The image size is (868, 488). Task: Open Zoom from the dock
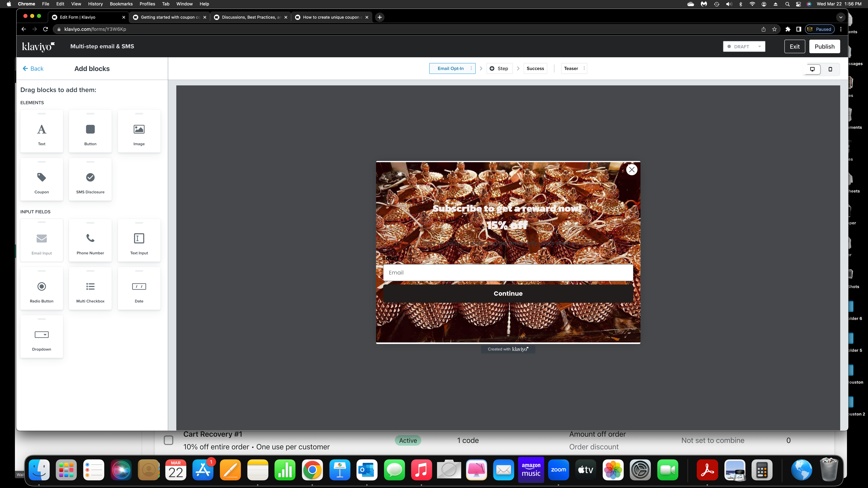coord(558,470)
